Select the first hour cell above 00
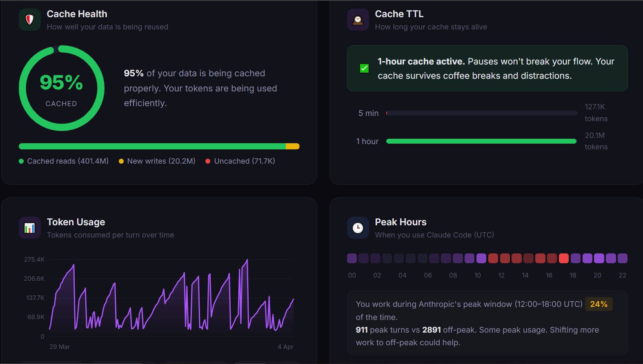Image resolution: width=643 pixels, height=364 pixels. pos(352,258)
